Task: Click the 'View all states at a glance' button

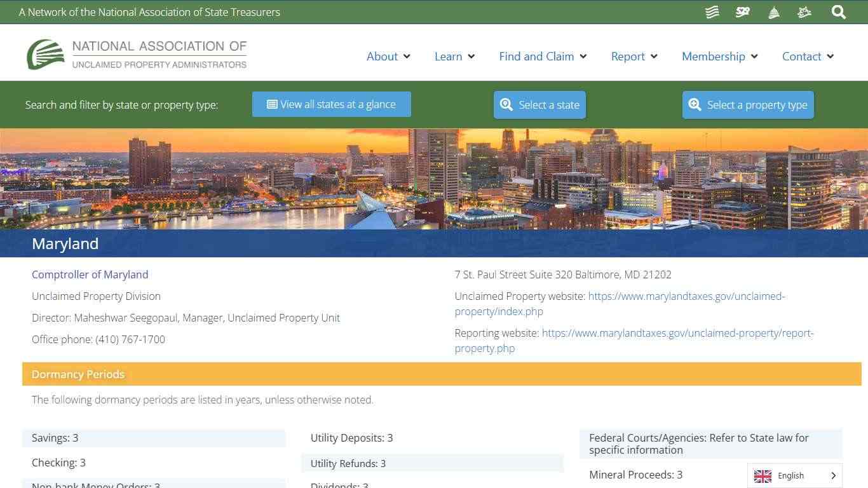Action: click(331, 104)
